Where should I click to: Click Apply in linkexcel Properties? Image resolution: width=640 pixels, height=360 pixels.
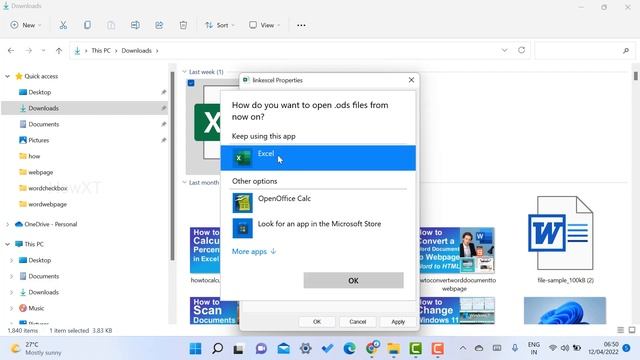coord(398,322)
